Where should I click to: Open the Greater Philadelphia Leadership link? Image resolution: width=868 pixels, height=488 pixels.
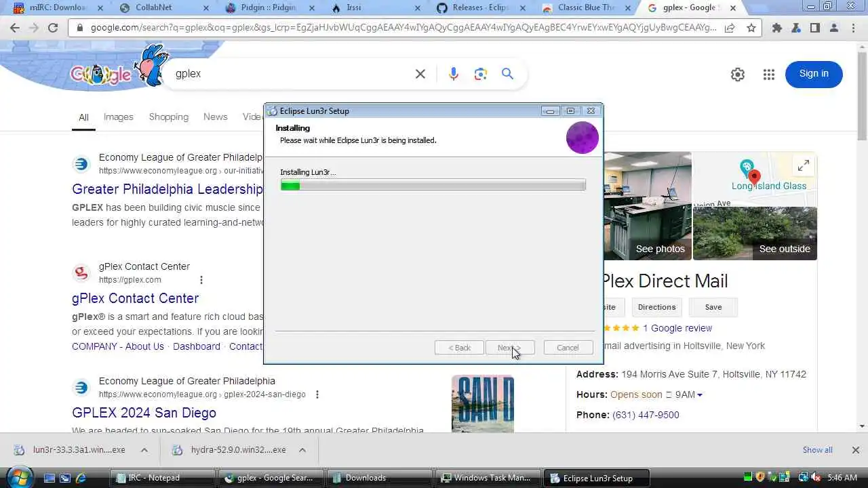[167, 189]
